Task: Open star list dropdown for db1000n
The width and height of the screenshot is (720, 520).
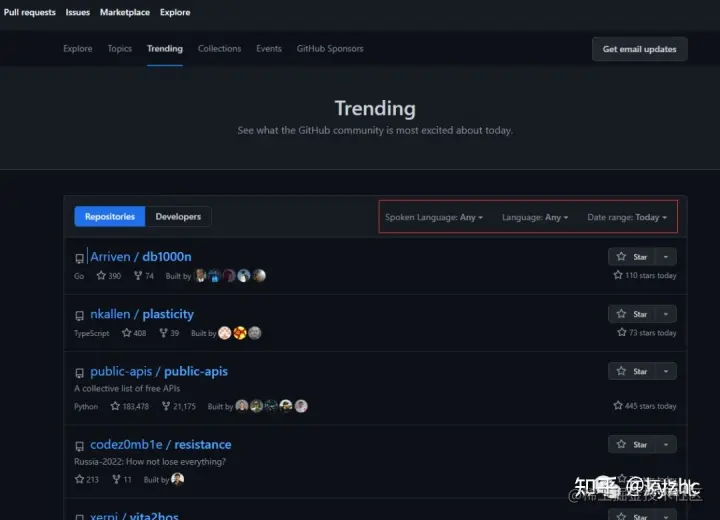Action: click(666, 257)
